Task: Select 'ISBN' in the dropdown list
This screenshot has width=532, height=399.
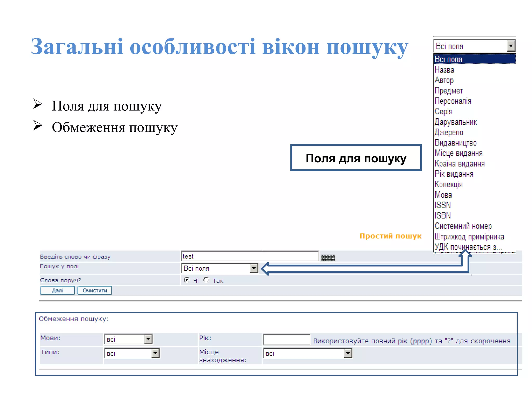Action: pos(474,215)
